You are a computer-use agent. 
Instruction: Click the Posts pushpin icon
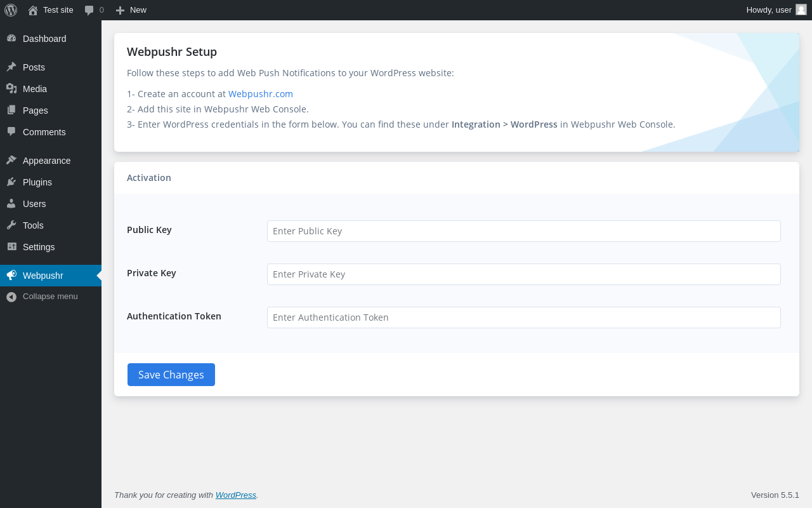[11, 67]
